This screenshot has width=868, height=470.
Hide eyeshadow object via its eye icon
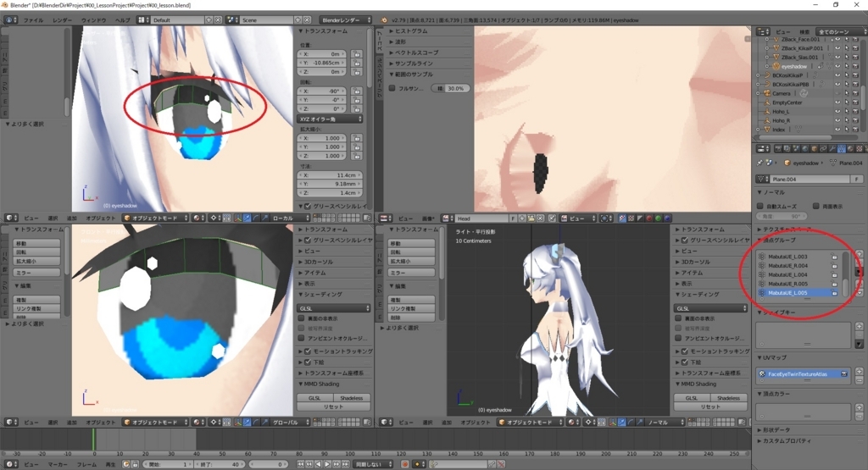point(837,66)
